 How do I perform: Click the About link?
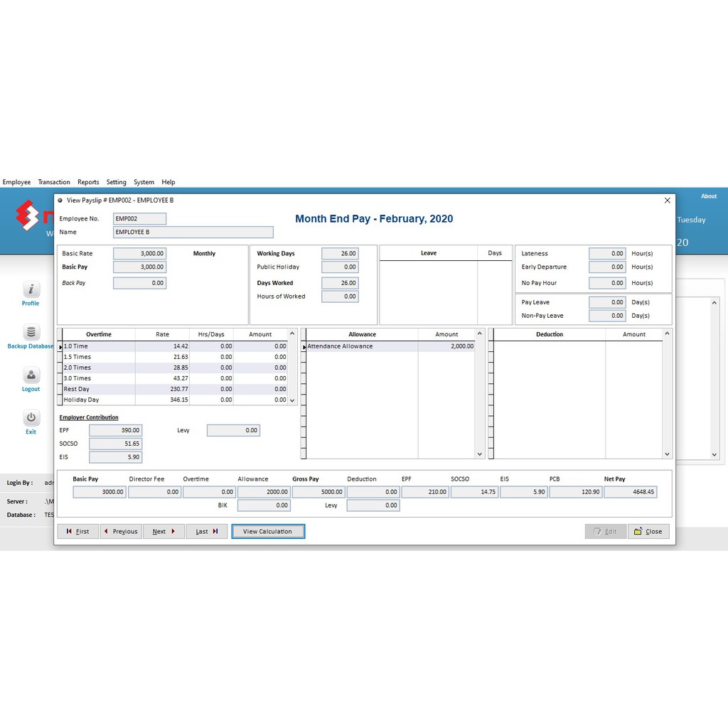[709, 196]
